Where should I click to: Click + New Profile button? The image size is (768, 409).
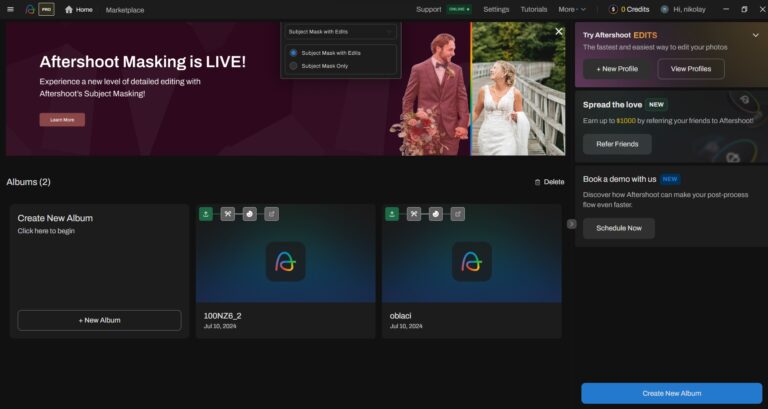tap(617, 69)
